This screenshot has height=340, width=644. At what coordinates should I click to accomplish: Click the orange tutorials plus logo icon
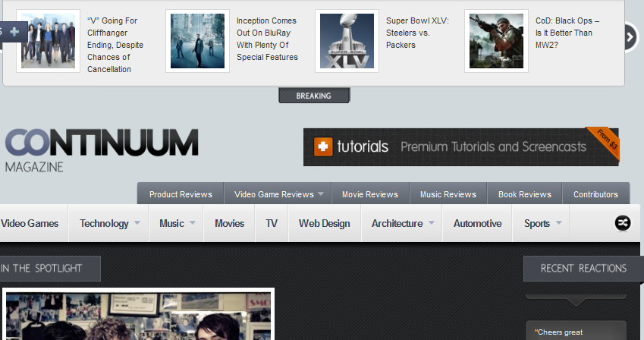coord(323,146)
